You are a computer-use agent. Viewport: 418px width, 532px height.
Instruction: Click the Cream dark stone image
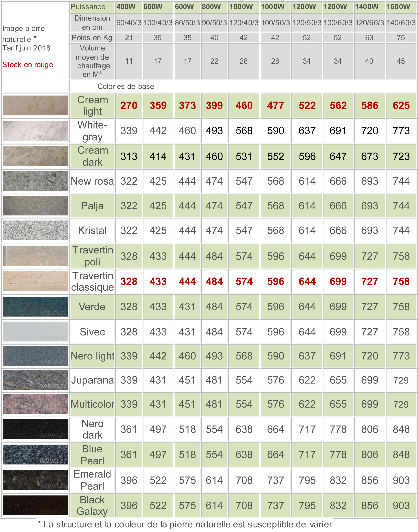pyautogui.click(x=36, y=156)
